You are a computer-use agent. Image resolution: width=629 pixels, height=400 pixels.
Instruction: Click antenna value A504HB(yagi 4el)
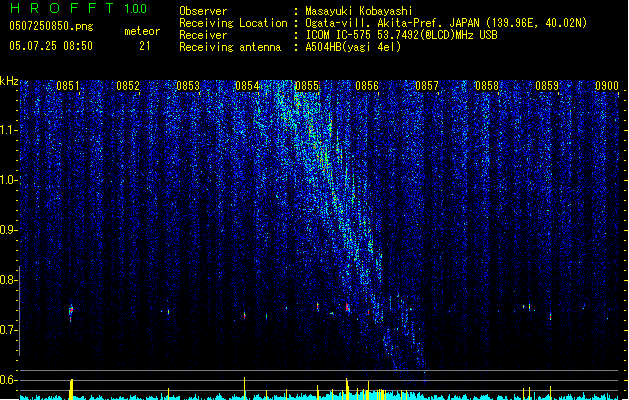pos(353,47)
